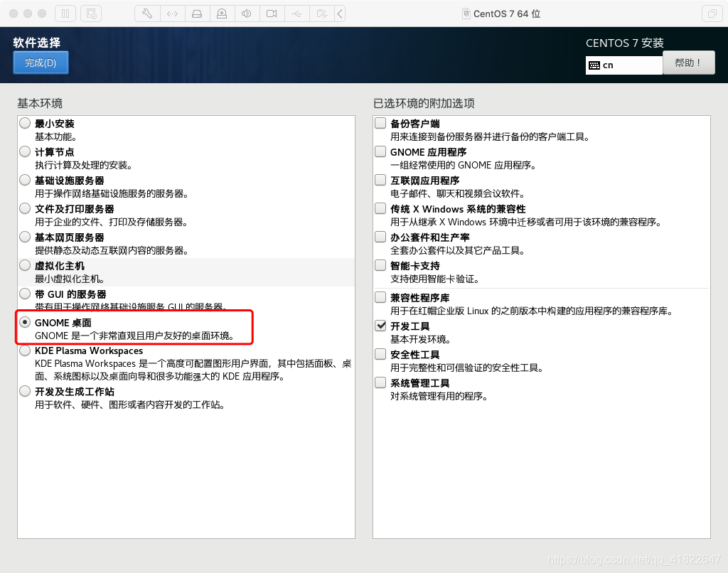Click description 用于软件、硬件、图形或者内容开发的工作站。
The height and width of the screenshot is (573, 728).
(x=130, y=405)
